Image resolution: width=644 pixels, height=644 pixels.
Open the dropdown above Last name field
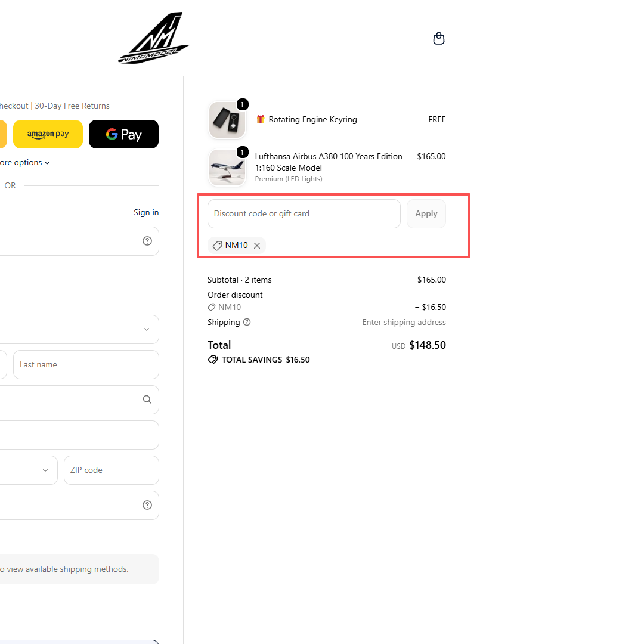click(79, 329)
